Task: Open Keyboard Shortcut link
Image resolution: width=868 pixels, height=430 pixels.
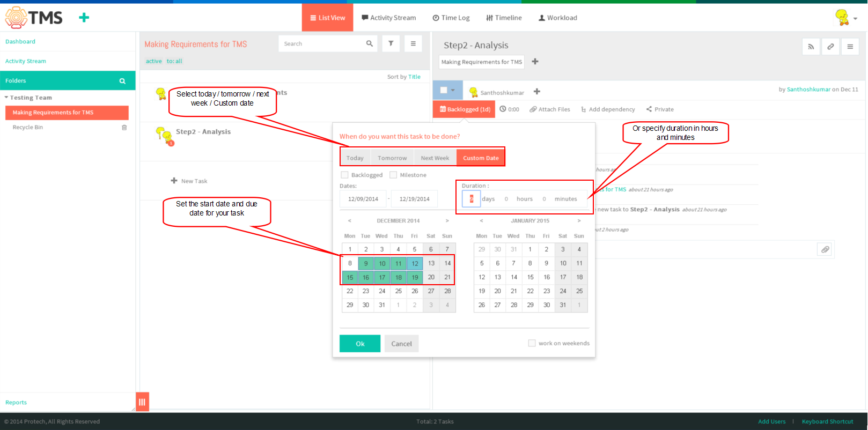Action: point(827,421)
